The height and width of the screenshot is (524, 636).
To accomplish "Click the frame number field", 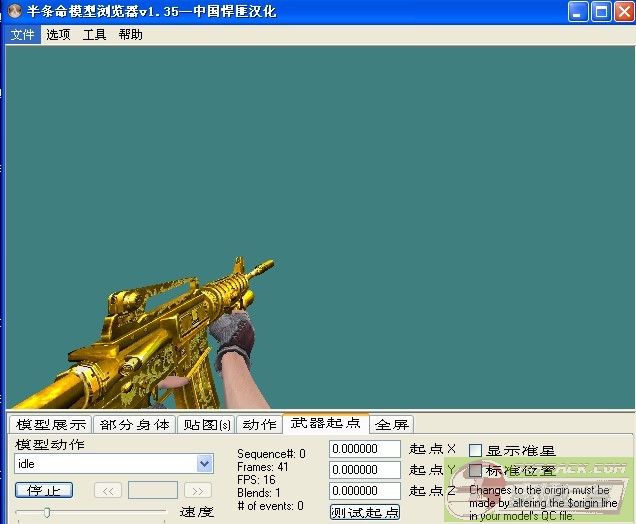I will tap(153, 490).
